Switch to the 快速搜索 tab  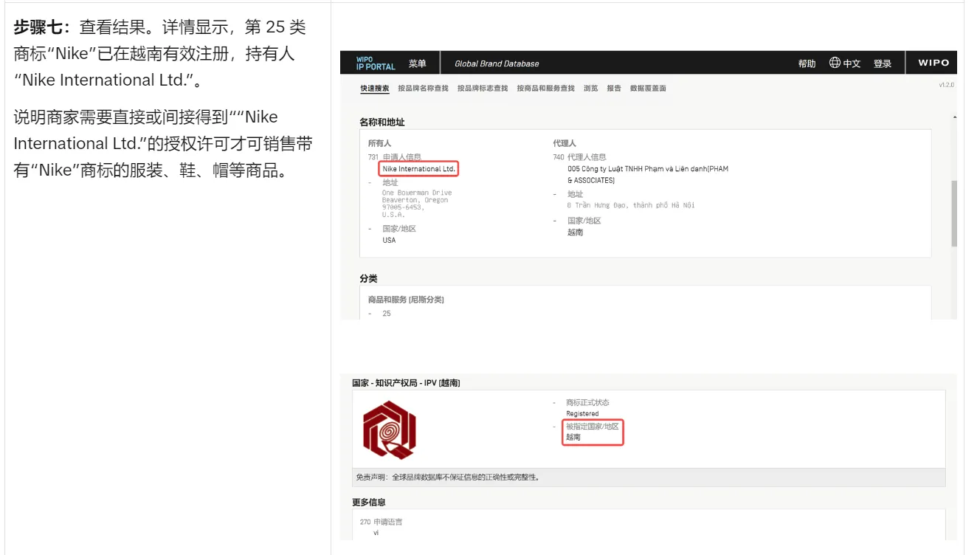pos(375,89)
